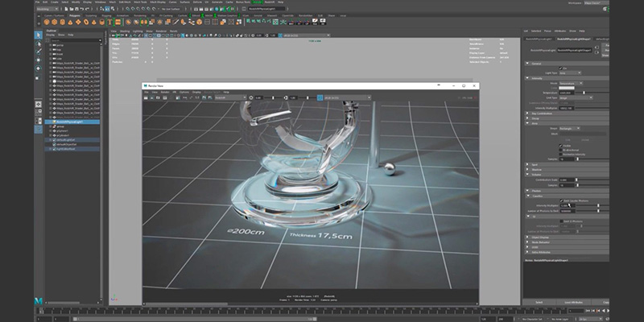Click the Render View redo render icon
This screenshot has width=644, height=322.
tap(146, 97)
